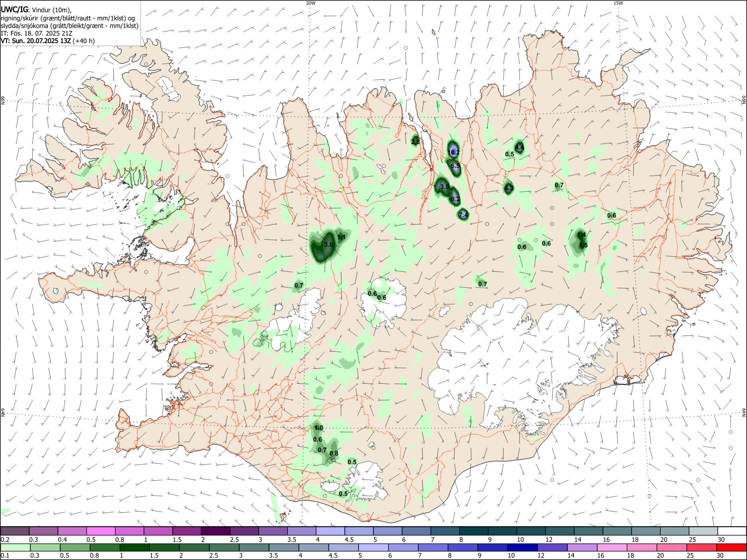Select the valid time line 'VT: Sun. 20.07.2025 13Z (+40 h)'

[x=48, y=41]
